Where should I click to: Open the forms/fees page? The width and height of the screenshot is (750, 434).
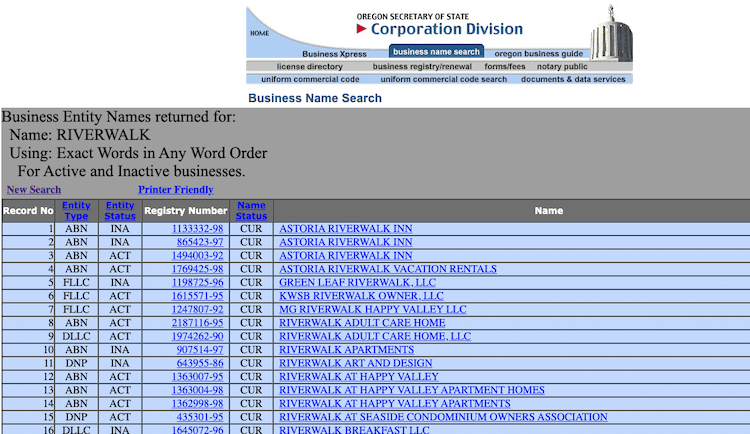(x=505, y=67)
